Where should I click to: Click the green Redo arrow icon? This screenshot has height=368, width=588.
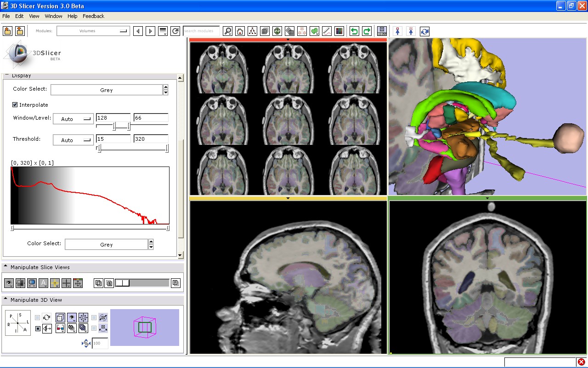point(367,31)
